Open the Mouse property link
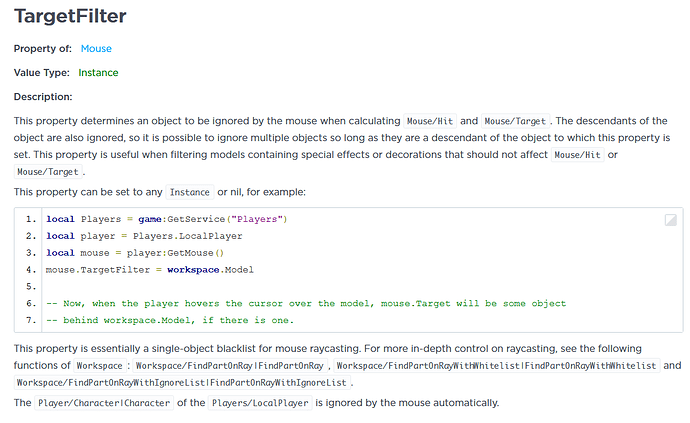 (96, 49)
